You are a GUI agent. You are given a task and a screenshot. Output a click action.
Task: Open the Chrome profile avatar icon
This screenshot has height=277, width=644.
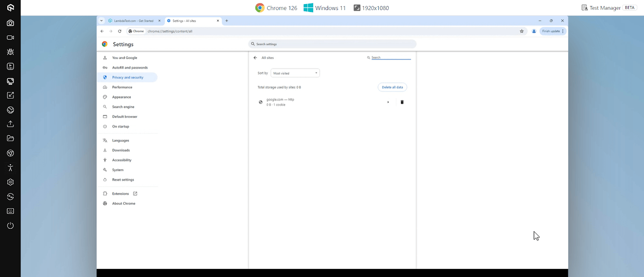[x=534, y=31]
